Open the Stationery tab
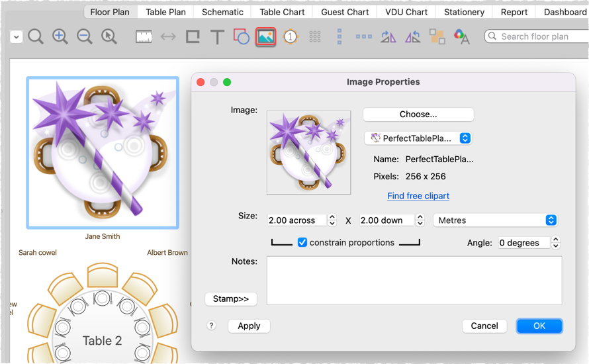Image resolution: width=589 pixels, height=364 pixels. pos(464,12)
